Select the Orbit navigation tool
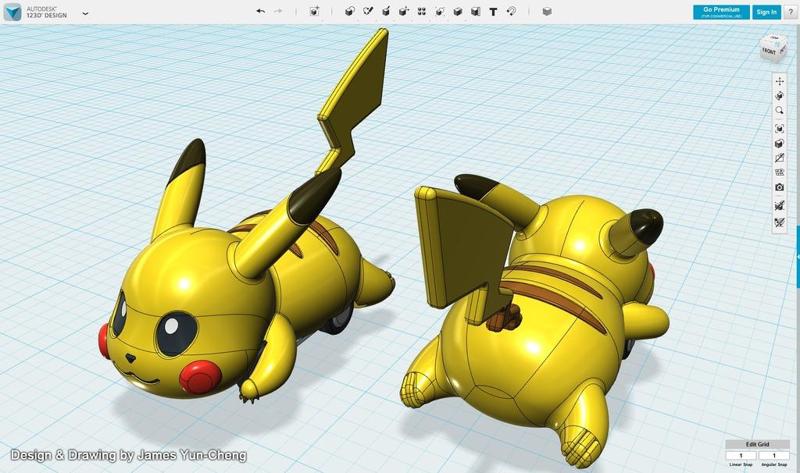Viewport: 800px width, 473px height. (x=779, y=96)
